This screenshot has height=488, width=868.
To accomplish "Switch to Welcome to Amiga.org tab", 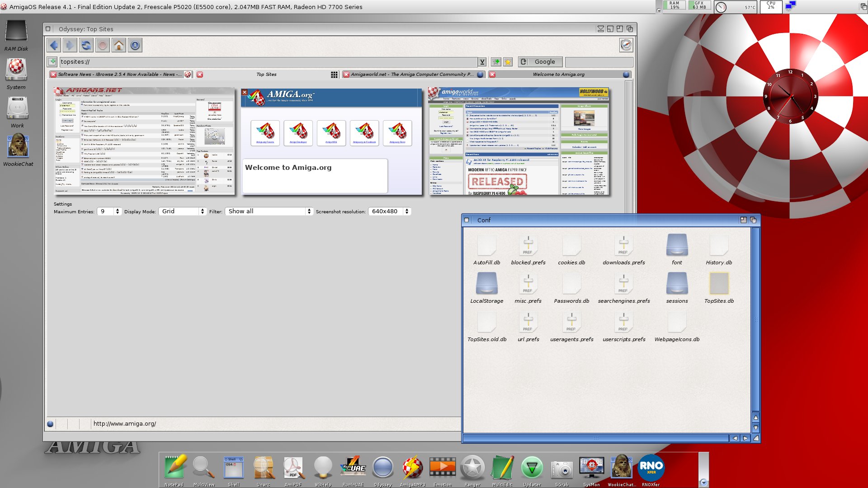I will pos(558,75).
